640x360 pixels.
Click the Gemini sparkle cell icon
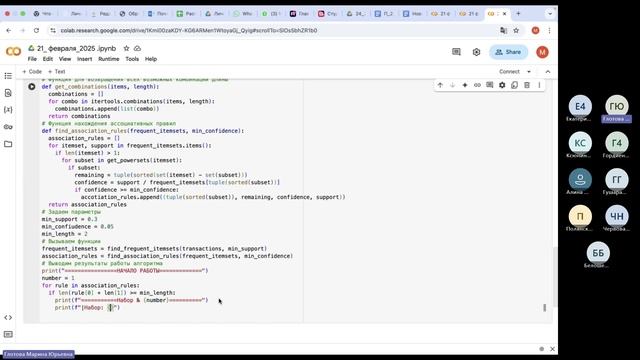point(464,85)
